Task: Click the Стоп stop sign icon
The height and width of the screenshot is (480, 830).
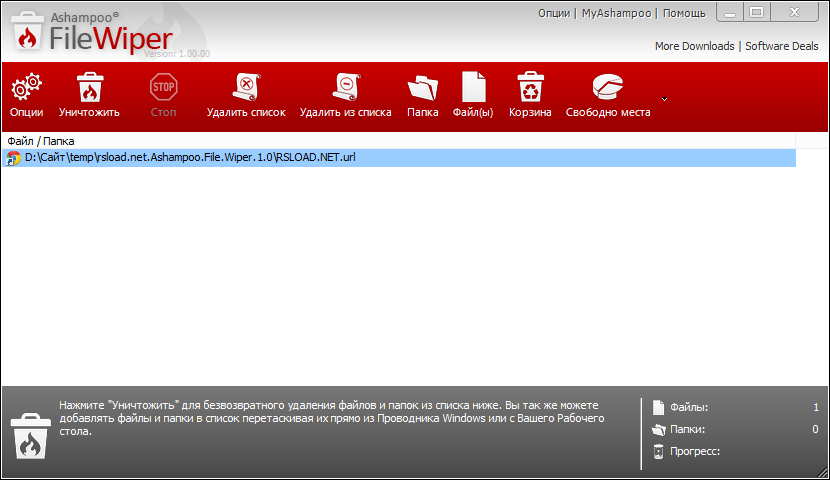Action: (163, 87)
